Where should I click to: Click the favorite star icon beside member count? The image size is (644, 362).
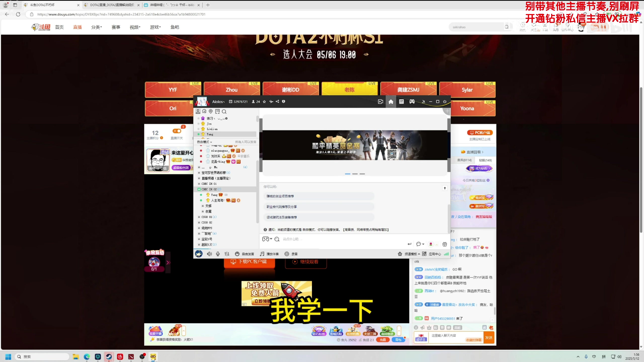click(x=264, y=102)
